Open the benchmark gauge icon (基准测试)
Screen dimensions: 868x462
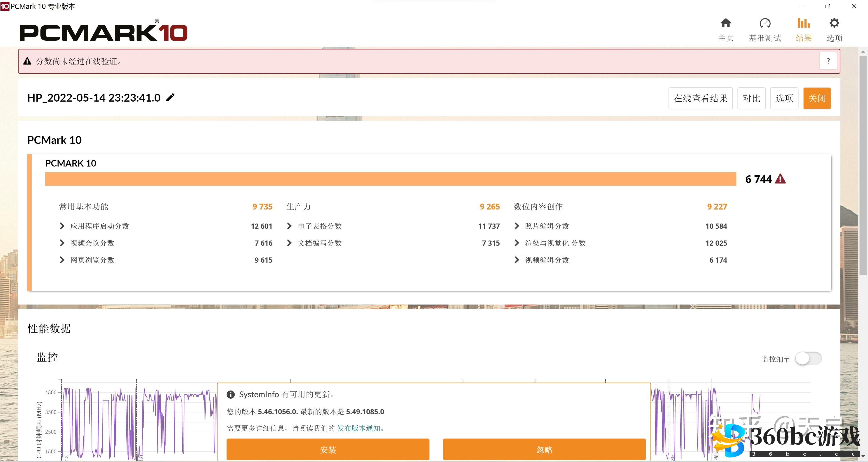[764, 23]
